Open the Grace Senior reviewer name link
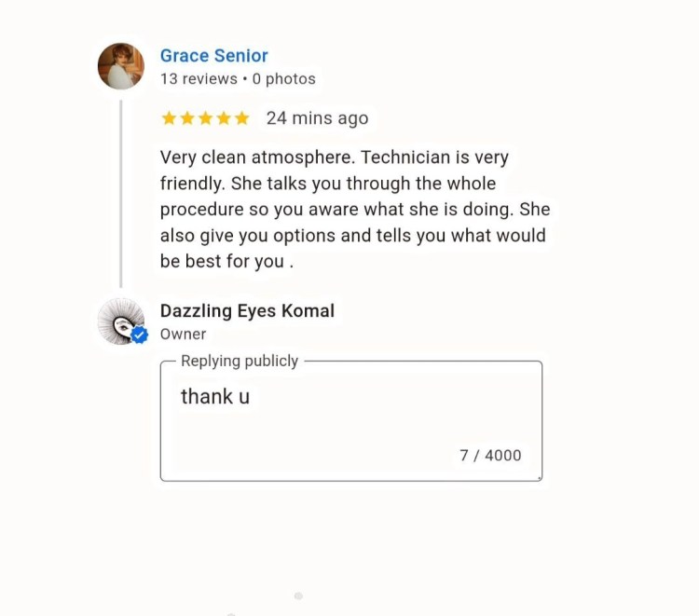The width and height of the screenshot is (699, 616). pyautogui.click(x=213, y=56)
